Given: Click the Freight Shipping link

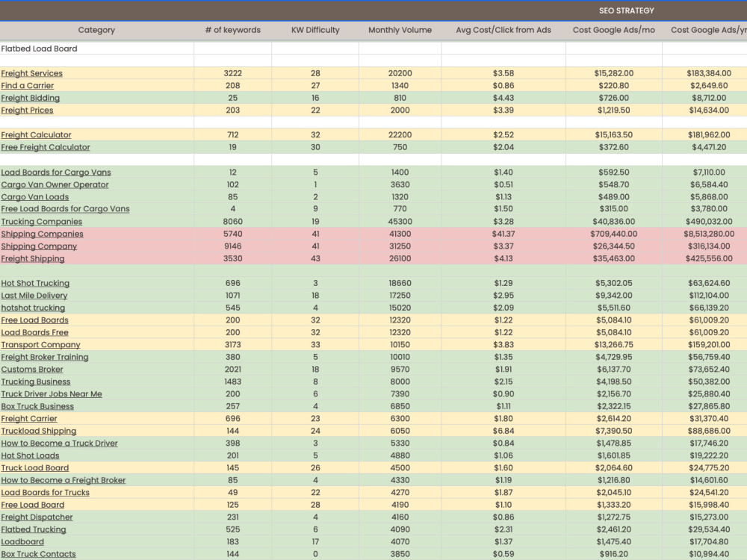Looking at the screenshot, I should pyautogui.click(x=32, y=259).
